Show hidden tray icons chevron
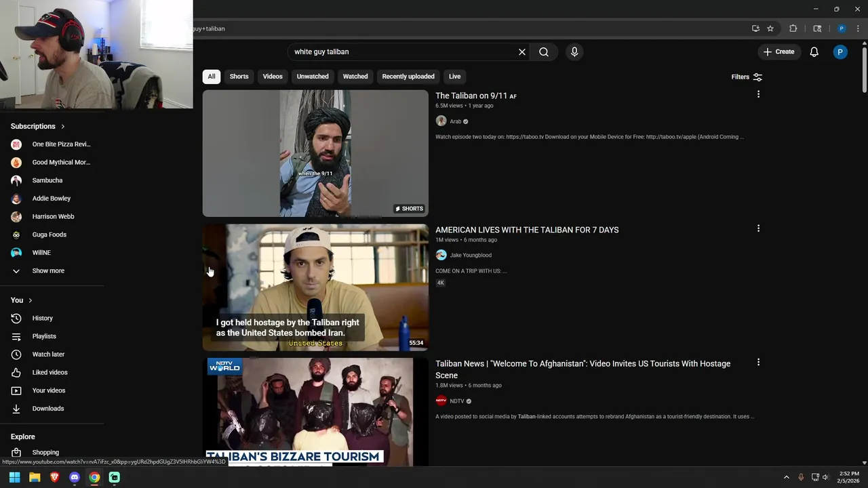868x488 pixels. [x=787, y=477]
